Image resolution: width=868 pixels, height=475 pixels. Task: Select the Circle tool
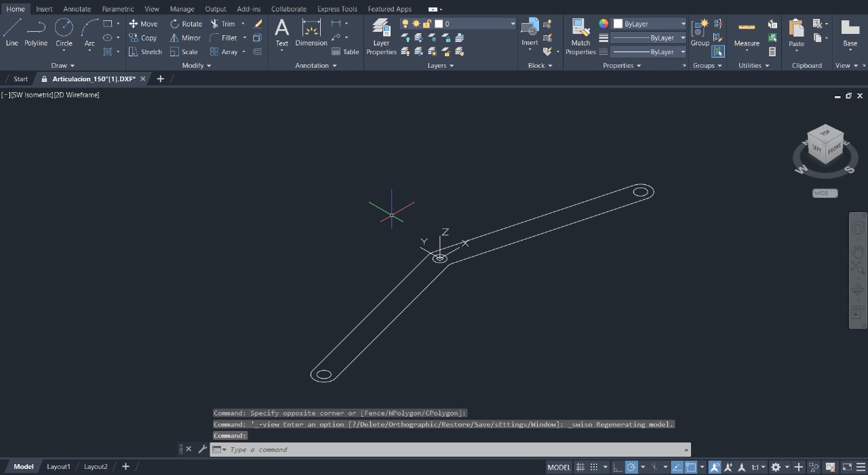(64, 33)
